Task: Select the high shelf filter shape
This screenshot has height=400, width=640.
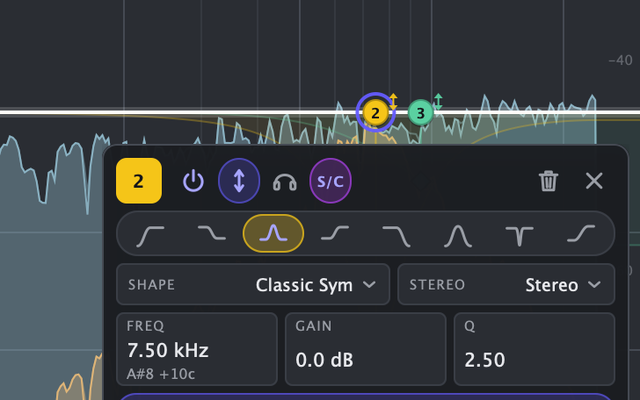Action: coord(335,233)
